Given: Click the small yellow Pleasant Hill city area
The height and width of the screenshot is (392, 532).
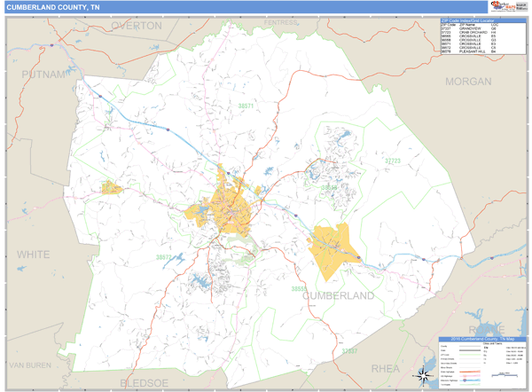Looking at the screenshot, I should click(111, 188).
